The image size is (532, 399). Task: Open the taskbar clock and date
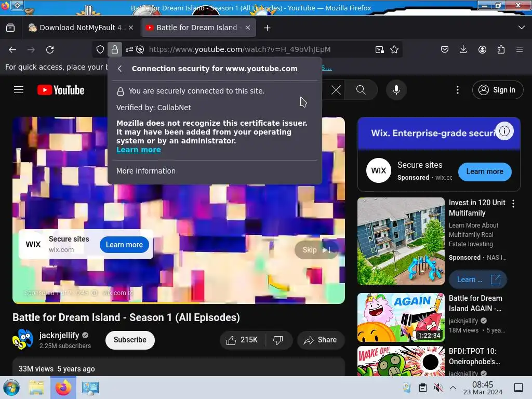pyautogui.click(x=483, y=388)
